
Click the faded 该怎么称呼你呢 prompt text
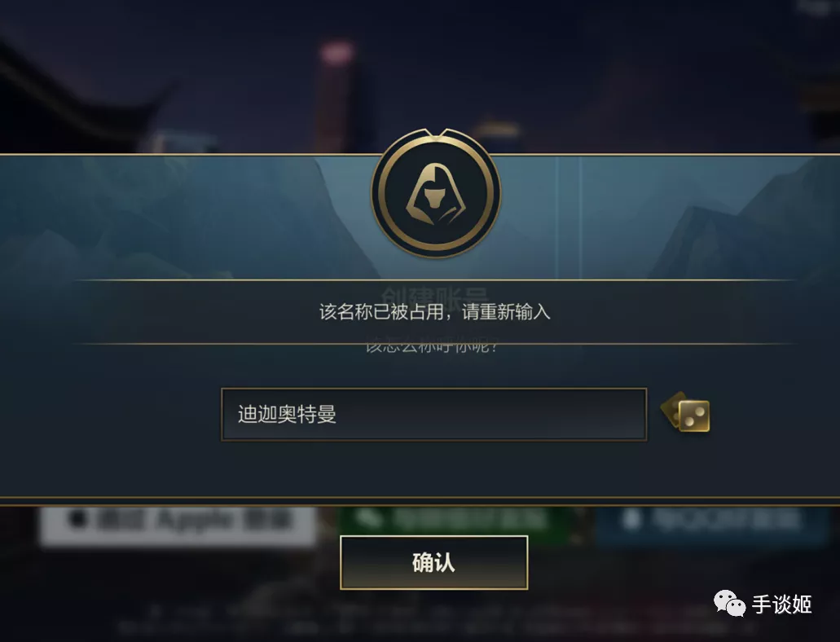click(x=432, y=346)
